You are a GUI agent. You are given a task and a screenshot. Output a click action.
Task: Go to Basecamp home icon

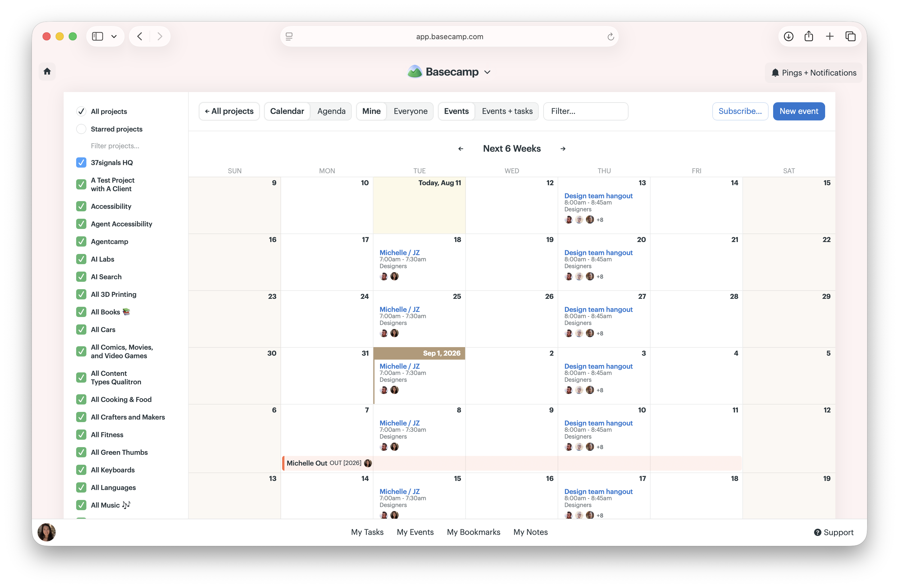(x=47, y=71)
